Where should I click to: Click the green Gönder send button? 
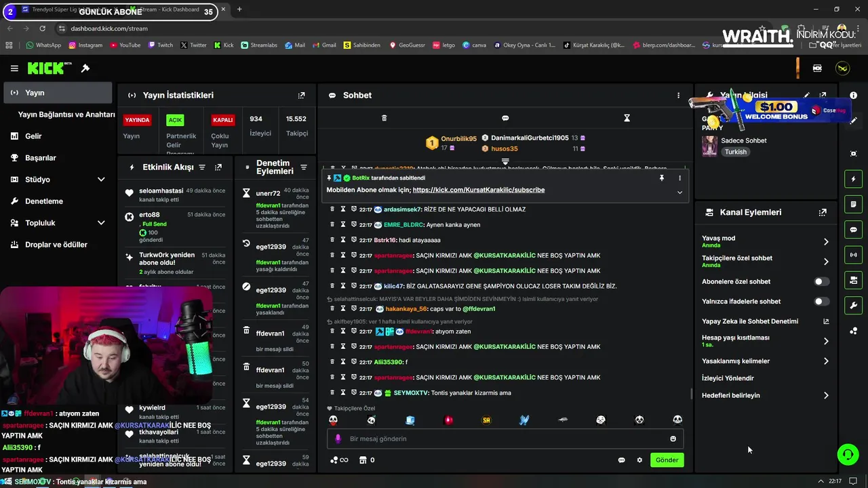[667, 460]
